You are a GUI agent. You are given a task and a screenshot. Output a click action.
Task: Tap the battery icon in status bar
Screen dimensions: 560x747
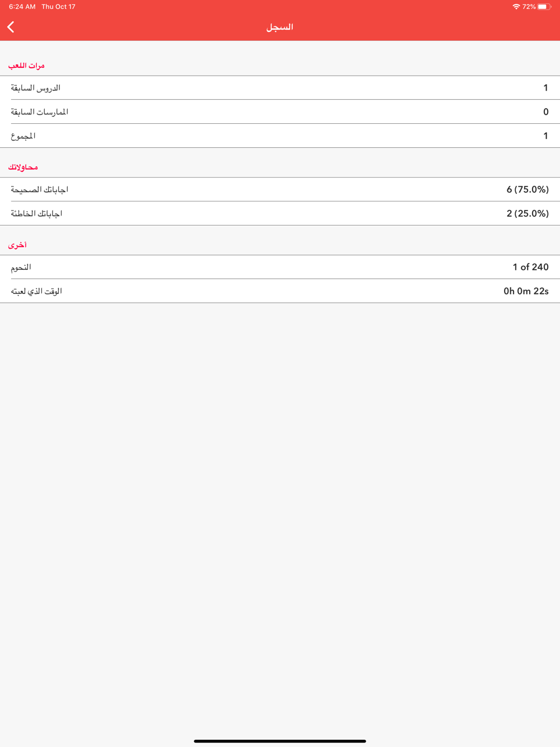coord(544,7)
